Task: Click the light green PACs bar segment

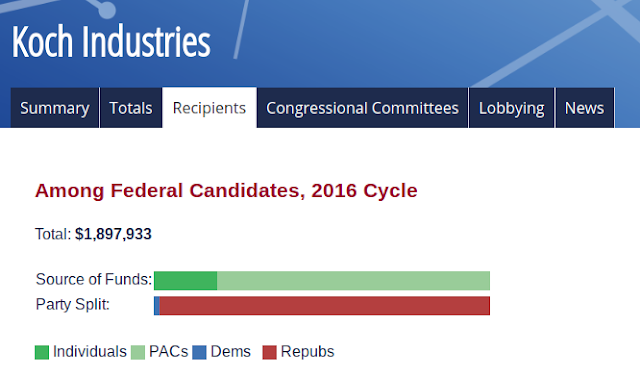Action: click(x=353, y=281)
